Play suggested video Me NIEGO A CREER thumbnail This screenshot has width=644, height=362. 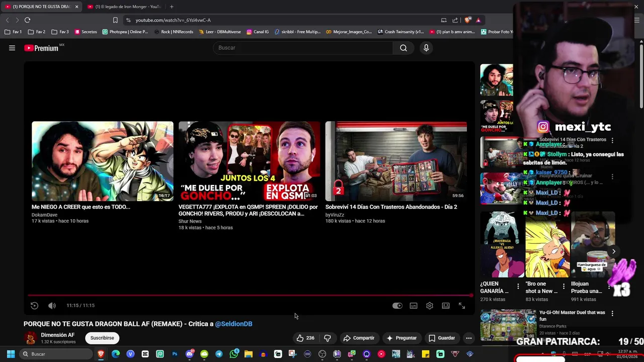tap(103, 161)
